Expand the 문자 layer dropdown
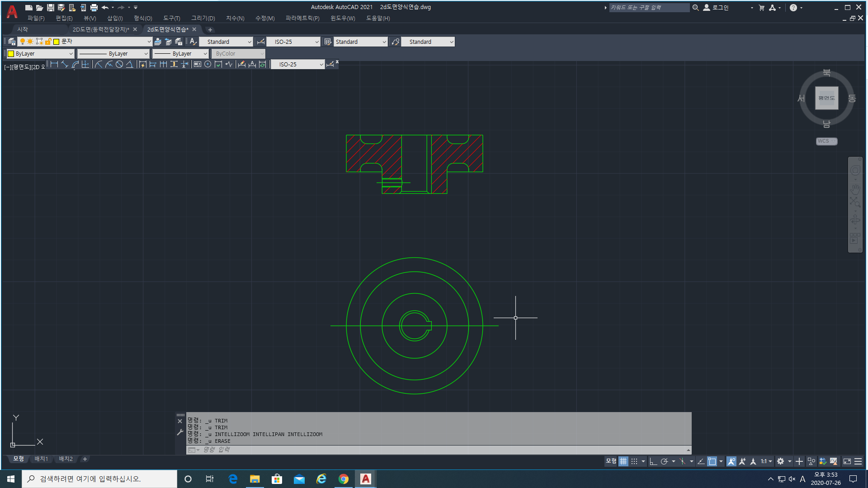Screen dimensions: 868x488 (149, 42)
